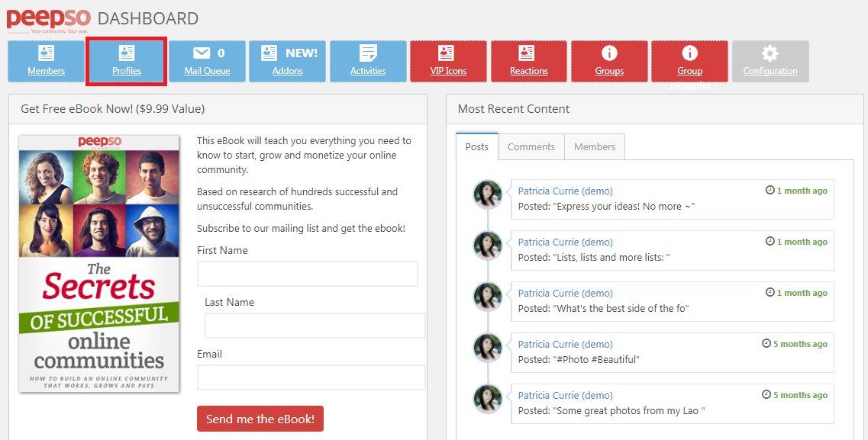Image resolution: width=868 pixels, height=440 pixels.
Task: Click avatar beside "Some great photos" post
Action: pos(488,399)
